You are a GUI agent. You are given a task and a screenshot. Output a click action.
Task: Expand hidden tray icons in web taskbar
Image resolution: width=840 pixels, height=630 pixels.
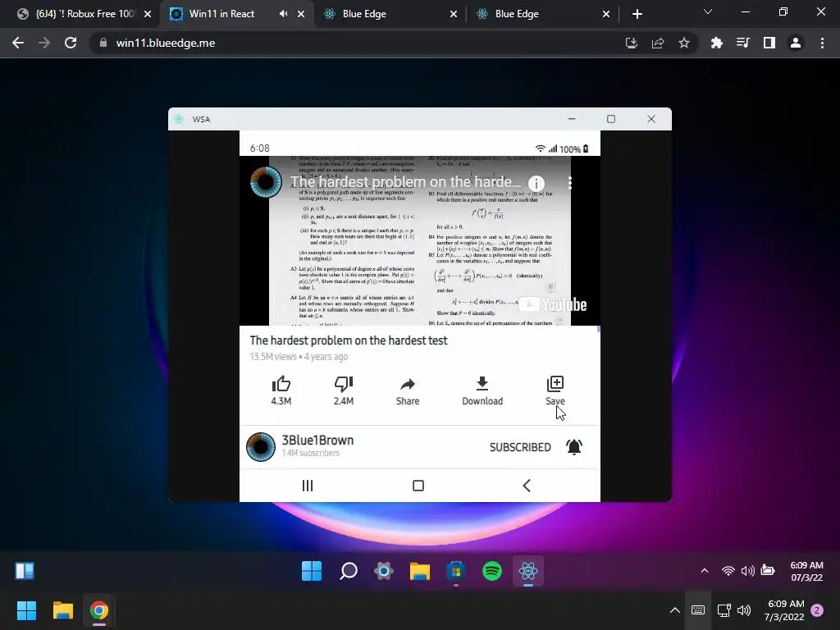(705, 571)
